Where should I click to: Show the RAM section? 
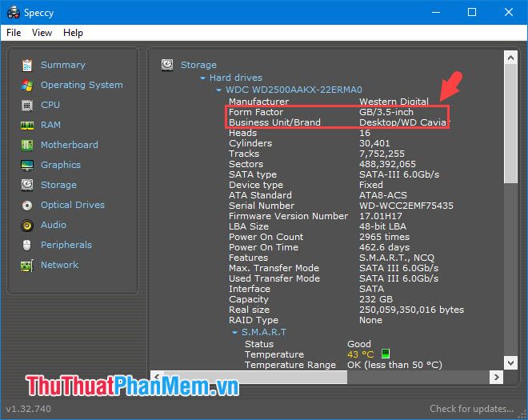pos(51,125)
